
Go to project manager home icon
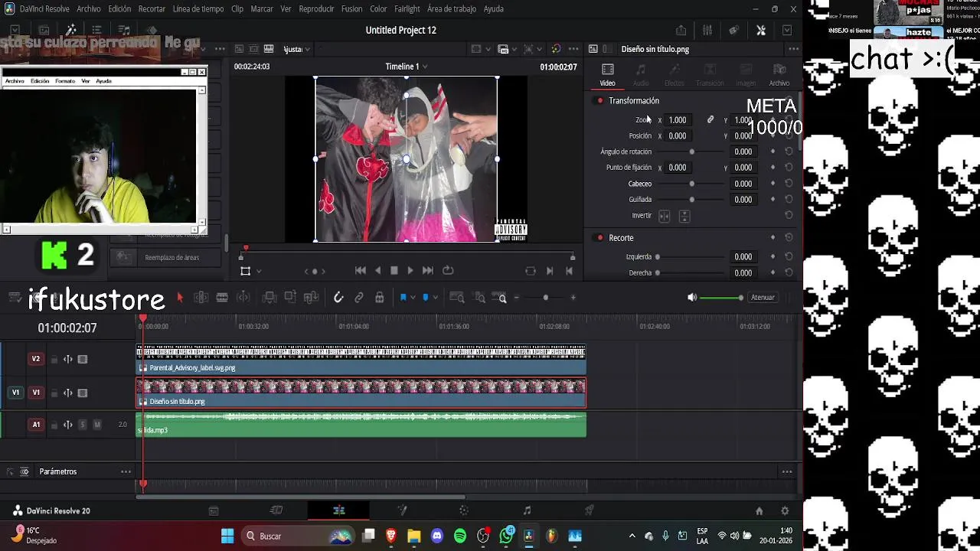759,511
